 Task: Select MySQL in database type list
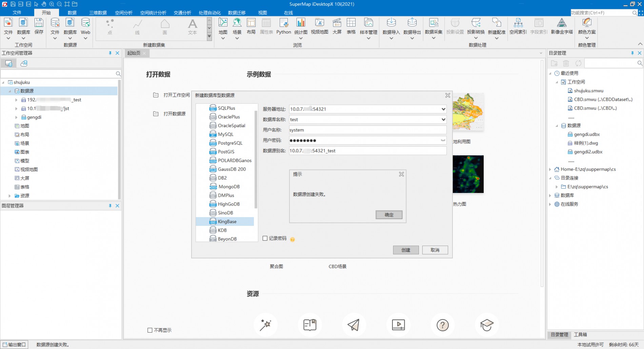226,134
